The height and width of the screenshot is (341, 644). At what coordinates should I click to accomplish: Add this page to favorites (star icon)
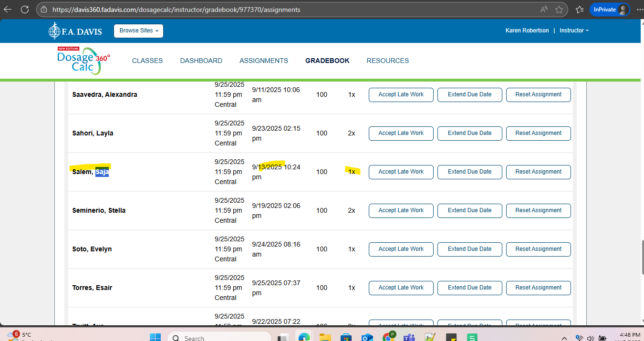[x=559, y=10]
